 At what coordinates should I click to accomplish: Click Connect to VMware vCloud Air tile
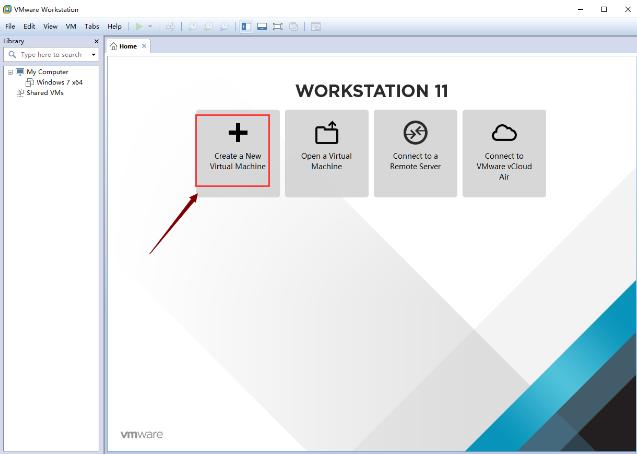504,151
